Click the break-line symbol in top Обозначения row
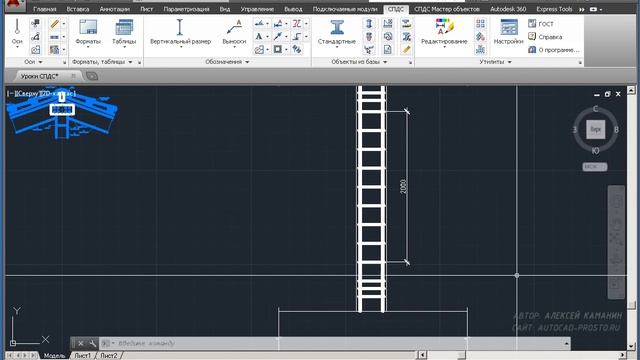This screenshot has width=640, height=360. tap(297, 24)
